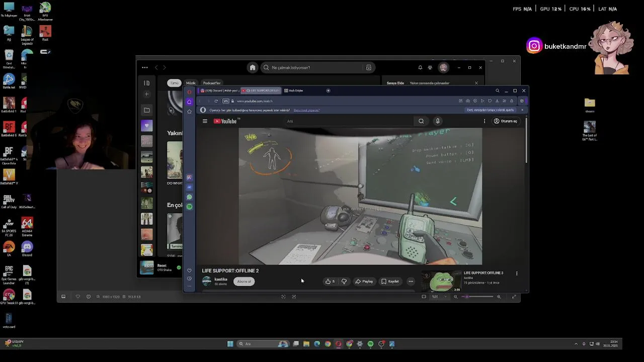This screenshot has height=362, width=644.
Task: Open Rust desktop shortcut
Action: 45,34
